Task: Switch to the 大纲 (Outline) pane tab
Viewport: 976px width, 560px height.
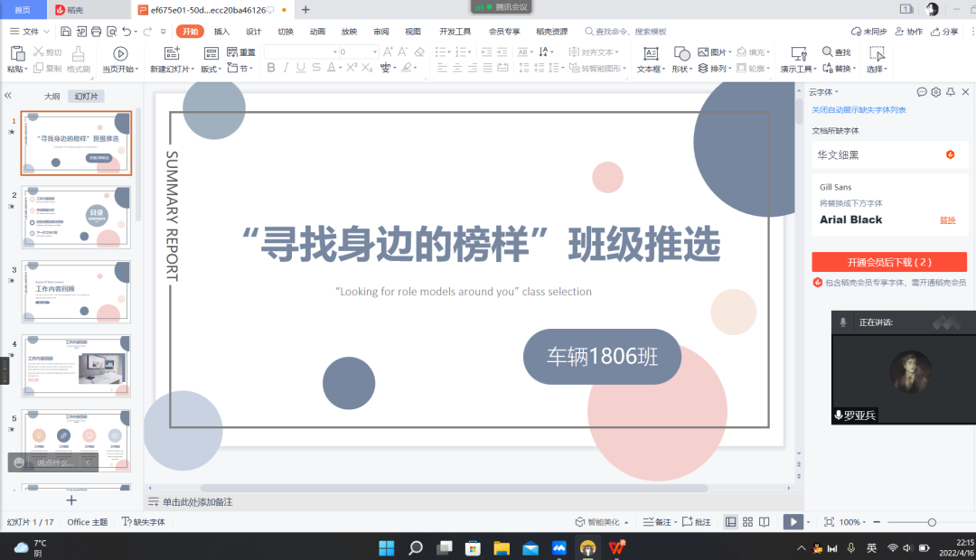Action: pyautogui.click(x=52, y=96)
